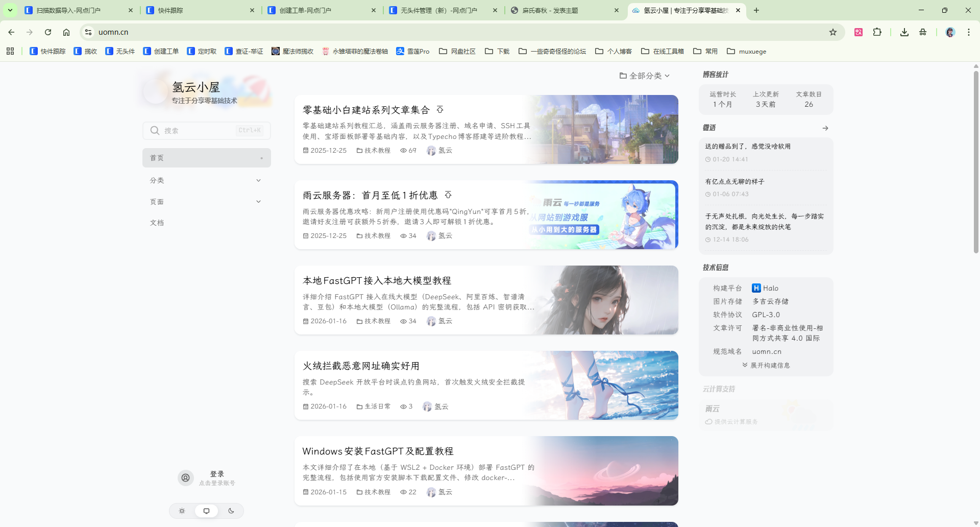The width and height of the screenshot is (980, 527).
Task: Click the Chrome downloads icon in the toolbar
Action: click(904, 32)
